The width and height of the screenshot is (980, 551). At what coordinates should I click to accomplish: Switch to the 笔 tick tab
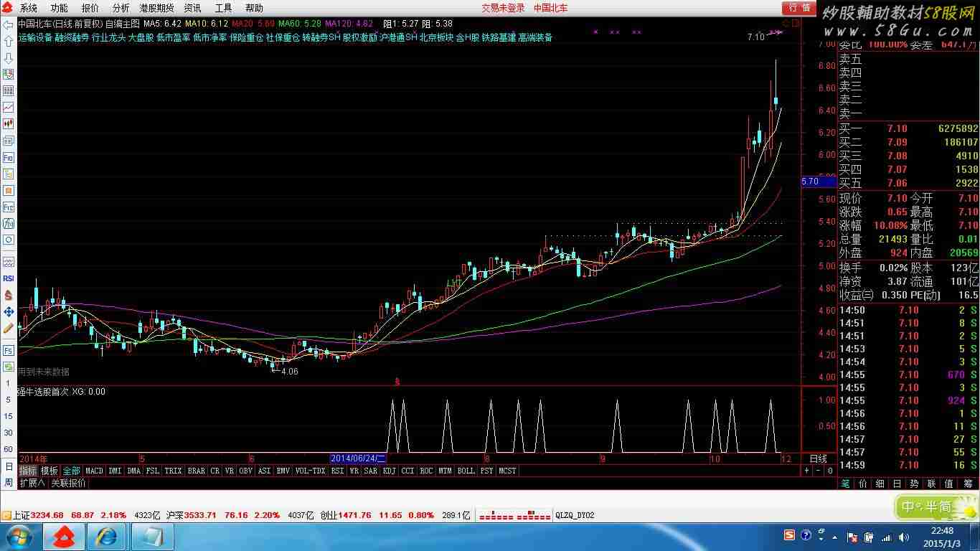(846, 484)
